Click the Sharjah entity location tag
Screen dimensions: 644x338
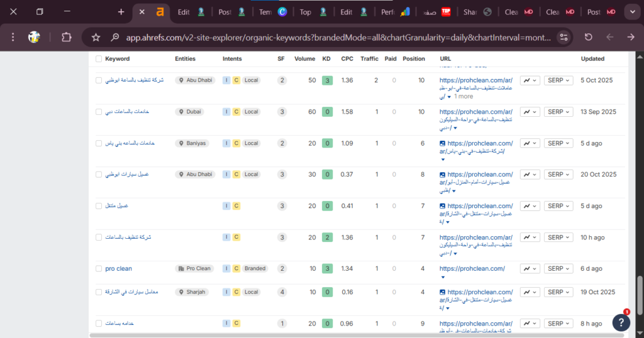point(196,292)
